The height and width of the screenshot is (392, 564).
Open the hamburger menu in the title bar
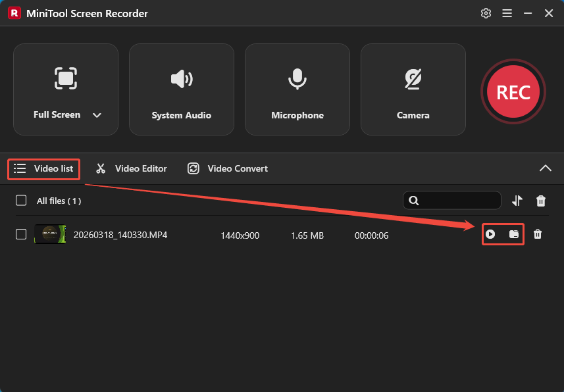point(507,12)
